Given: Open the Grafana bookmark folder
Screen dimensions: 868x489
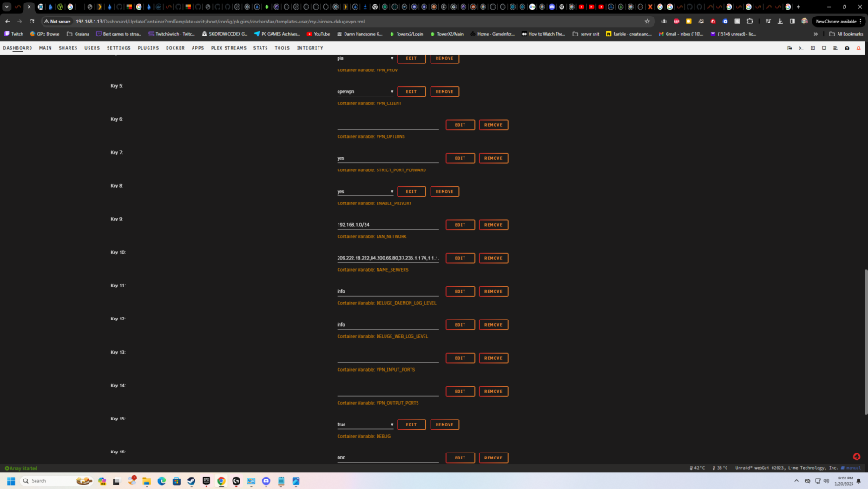Looking at the screenshot, I should (77, 34).
